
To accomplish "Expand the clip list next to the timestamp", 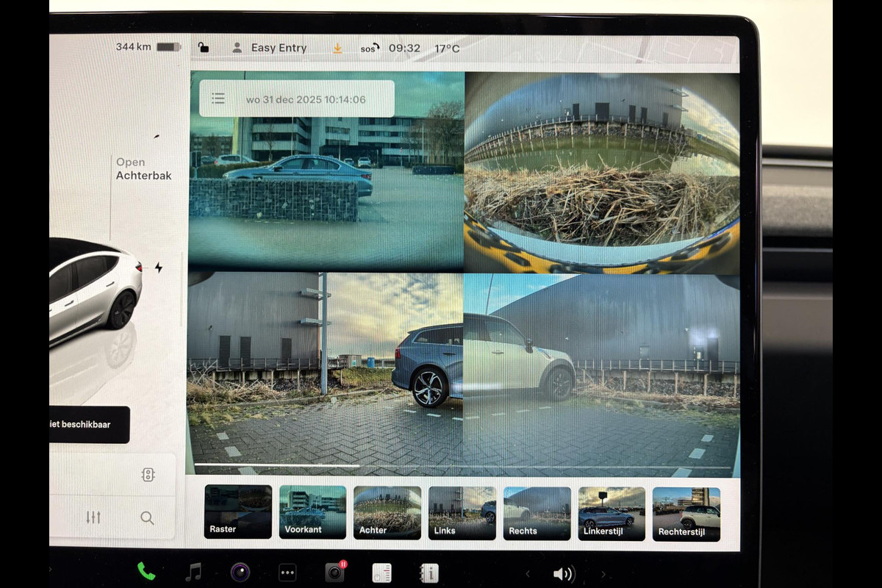I will (x=218, y=99).
